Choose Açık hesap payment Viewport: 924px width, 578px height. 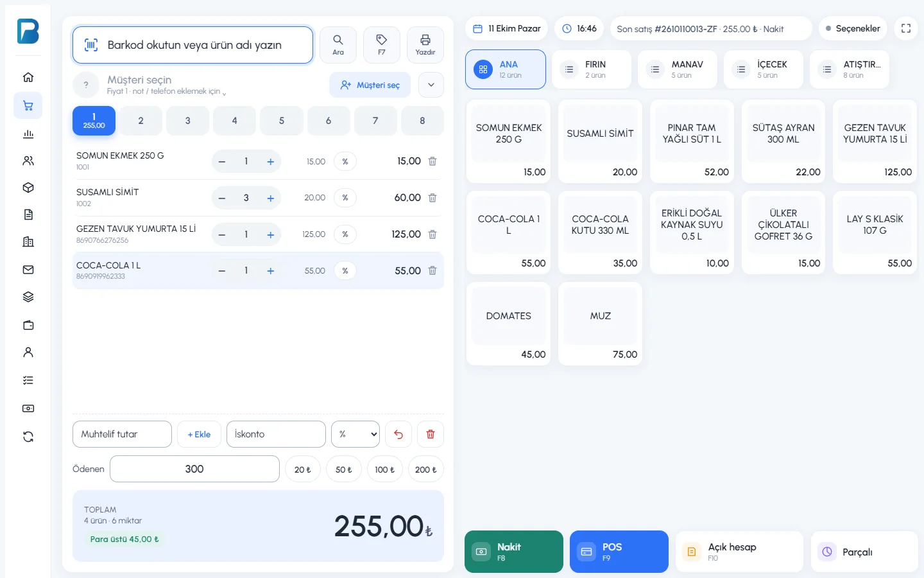coord(739,552)
